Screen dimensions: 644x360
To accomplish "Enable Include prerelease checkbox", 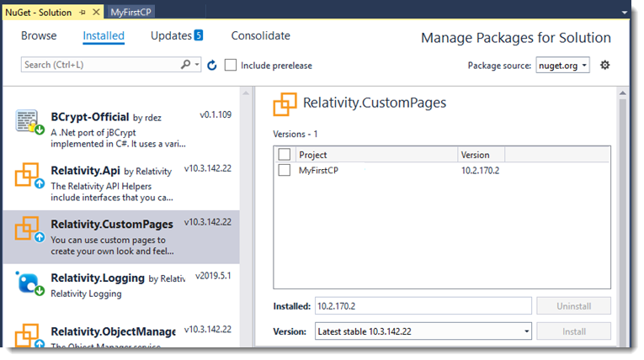I will (x=231, y=65).
